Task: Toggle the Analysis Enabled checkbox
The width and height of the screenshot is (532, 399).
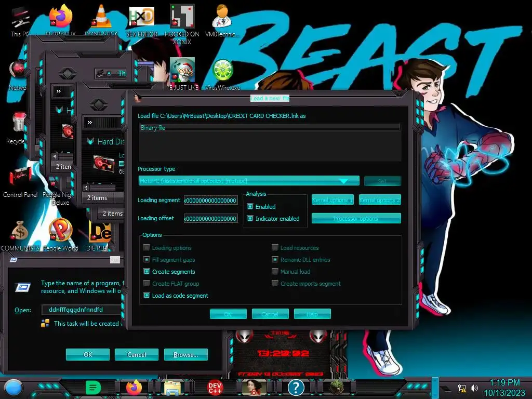Action: click(250, 206)
